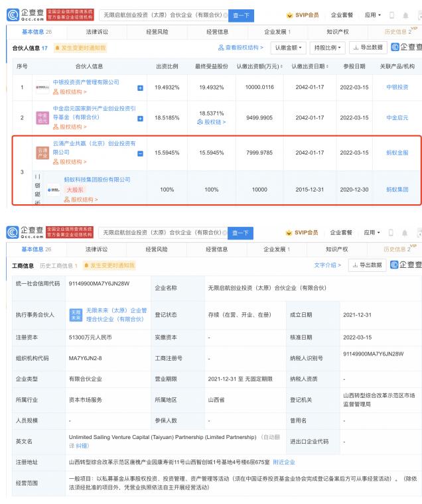Viewport: 422px width, 504px height.
Task: Click the 中金启元 pink logo thumbnail
Action: coord(42,117)
